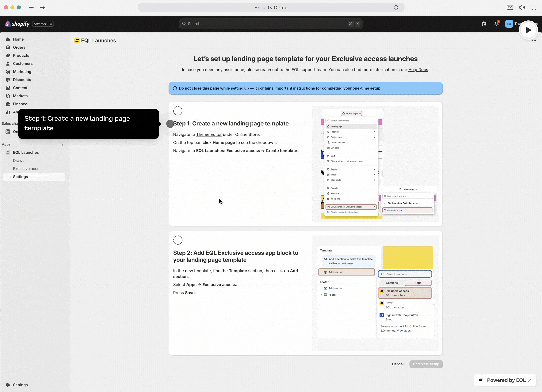Open the Theme Editor link
The height and width of the screenshot is (392, 542).
tap(209, 134)
